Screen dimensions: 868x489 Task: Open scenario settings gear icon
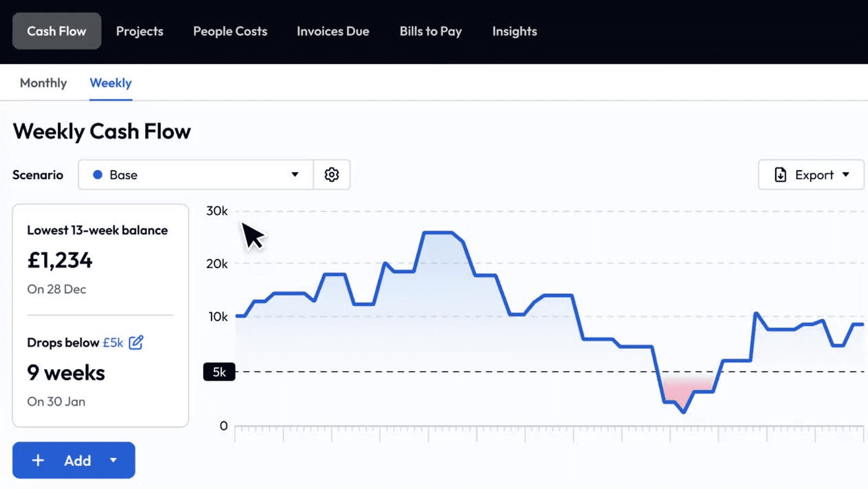pos(331,175)
